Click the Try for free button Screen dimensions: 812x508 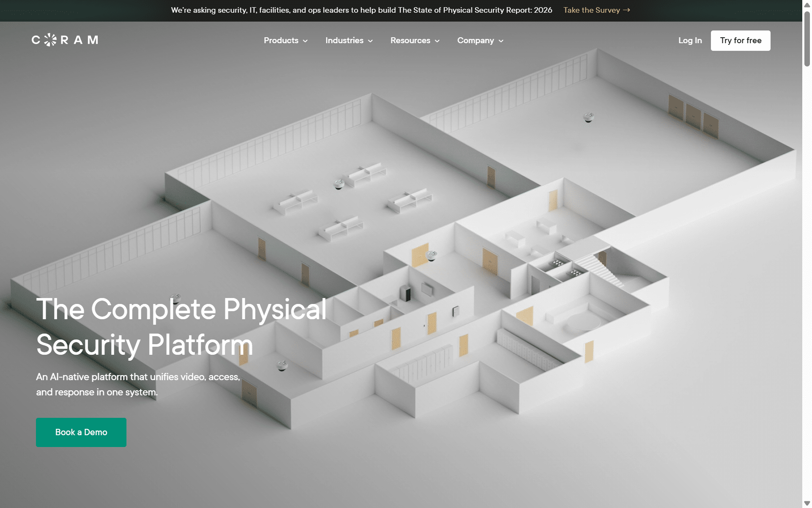click(741, 41)
